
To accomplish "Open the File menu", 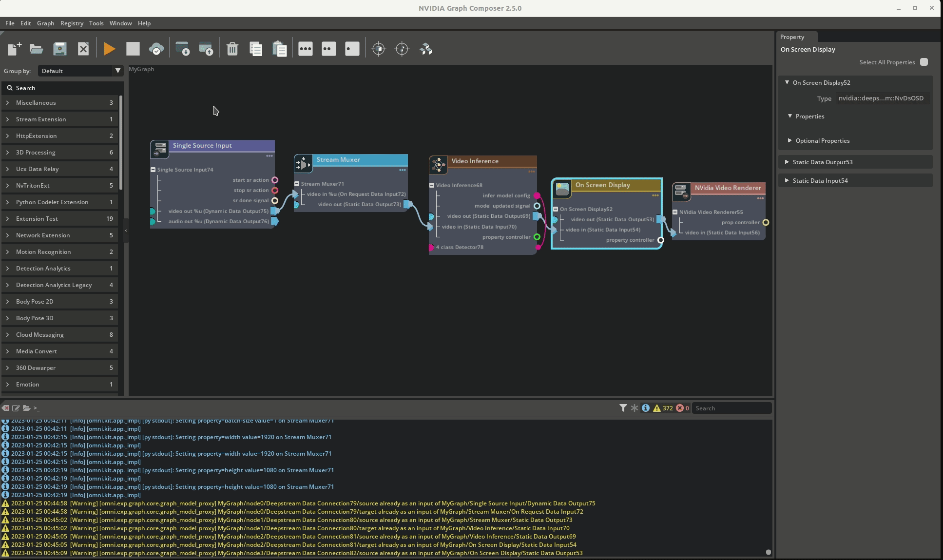I will pyautogui.click(x=10, y=23).
